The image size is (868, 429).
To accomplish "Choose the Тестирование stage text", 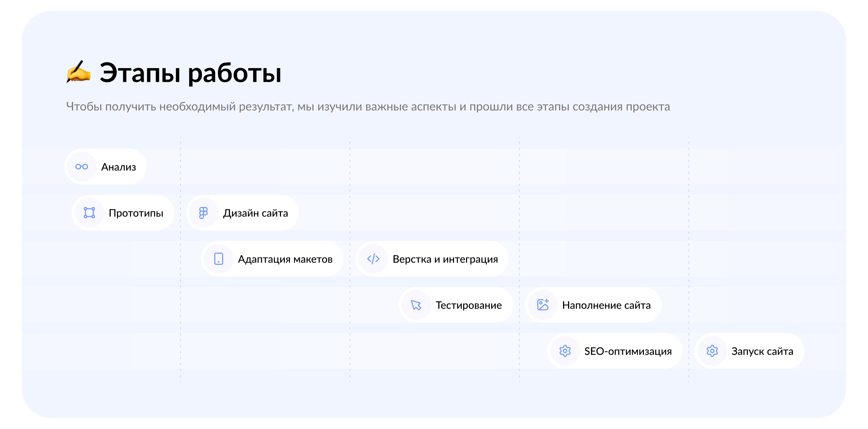I will (469, 305).
